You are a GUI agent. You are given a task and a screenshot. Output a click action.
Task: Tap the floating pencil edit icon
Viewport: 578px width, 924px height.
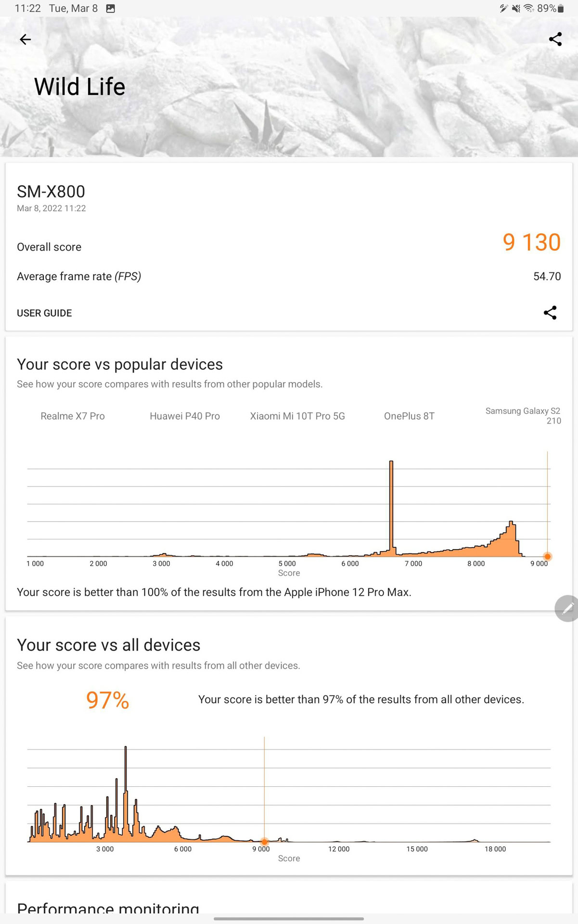pyautogui.click(x=567, y=608)
